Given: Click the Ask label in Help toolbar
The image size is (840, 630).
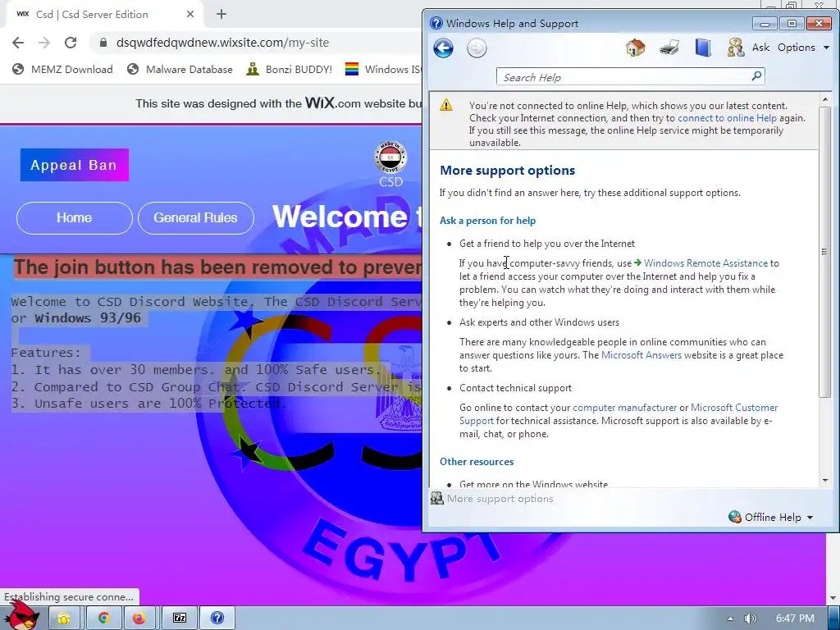Looking at the screenshot, I should (x=760, y=47).
